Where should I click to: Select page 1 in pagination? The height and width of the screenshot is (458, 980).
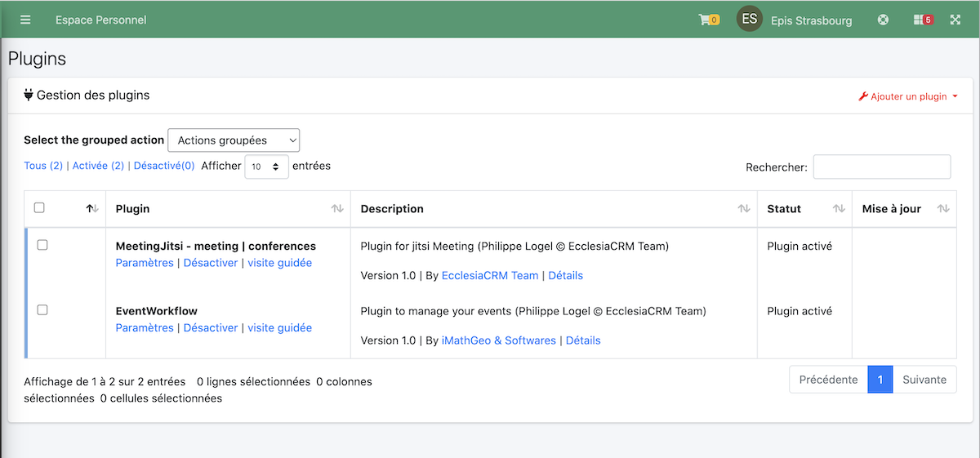coord(880,380)
